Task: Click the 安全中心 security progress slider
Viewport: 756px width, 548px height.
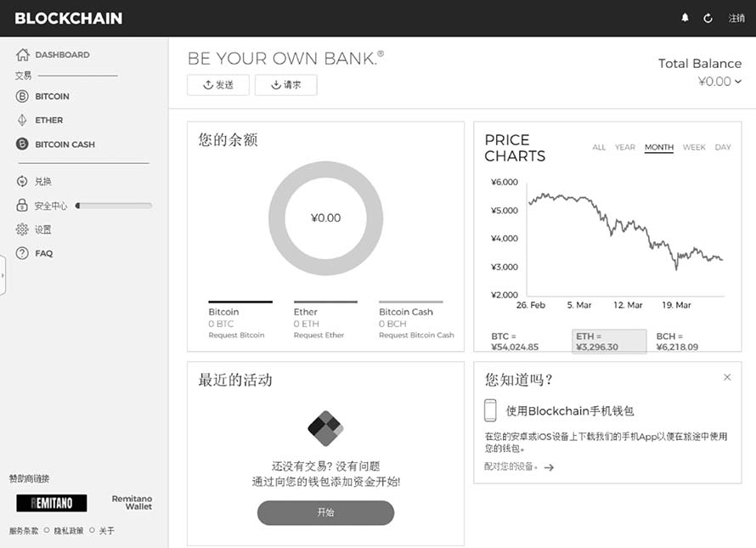Action: 115,205
